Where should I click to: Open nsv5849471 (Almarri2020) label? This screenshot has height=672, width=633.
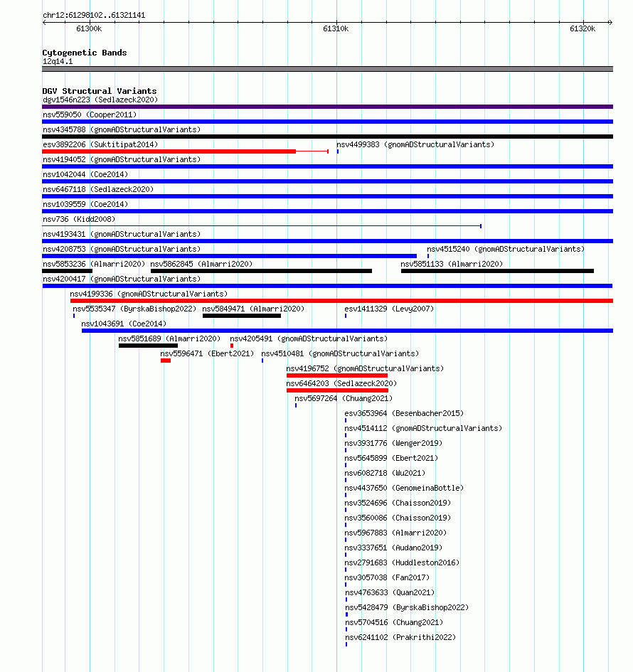coord(253,309)
